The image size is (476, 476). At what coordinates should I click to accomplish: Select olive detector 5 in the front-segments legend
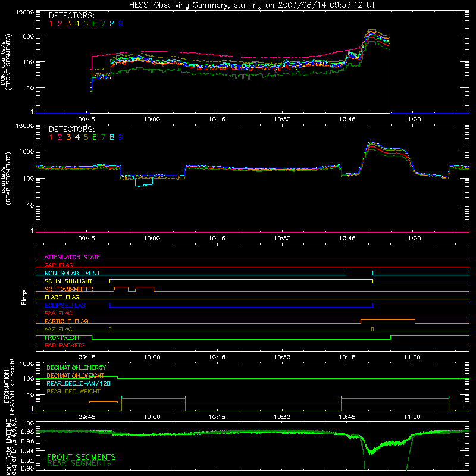(86, 24)
